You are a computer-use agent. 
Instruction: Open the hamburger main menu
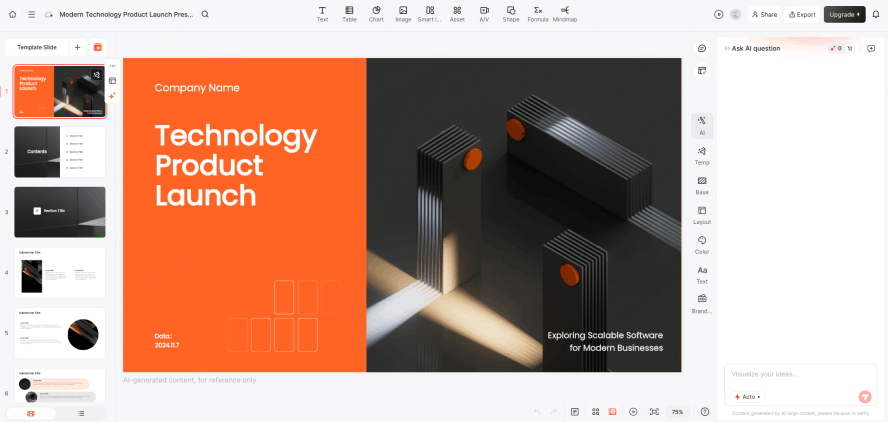tap(32, 14)
